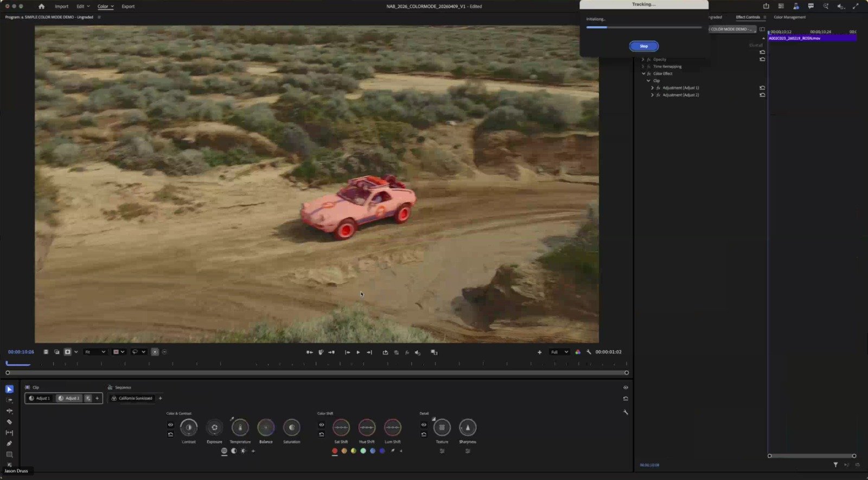
Task: Open the button editor plus icon
Action: [x=539, y=352]
